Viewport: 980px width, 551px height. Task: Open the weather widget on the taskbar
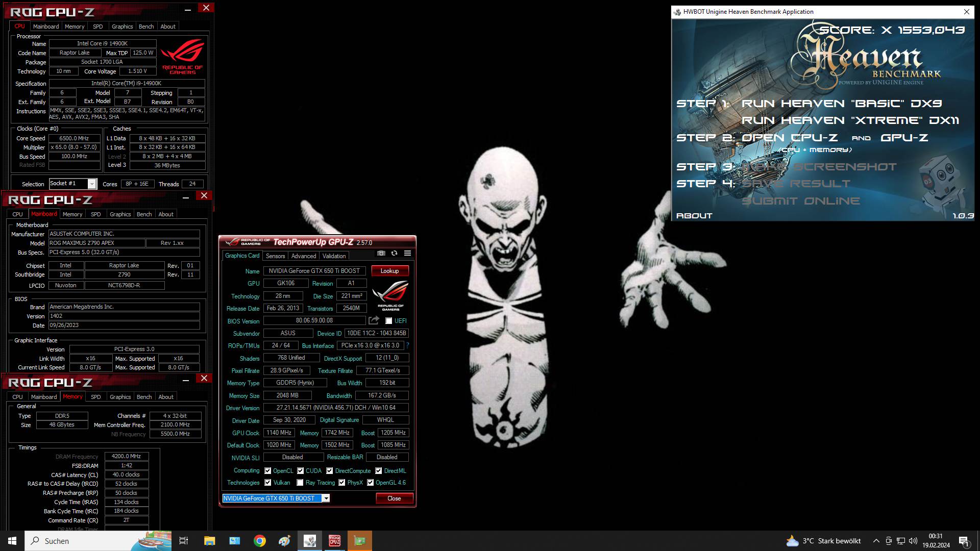coord(823,541)
